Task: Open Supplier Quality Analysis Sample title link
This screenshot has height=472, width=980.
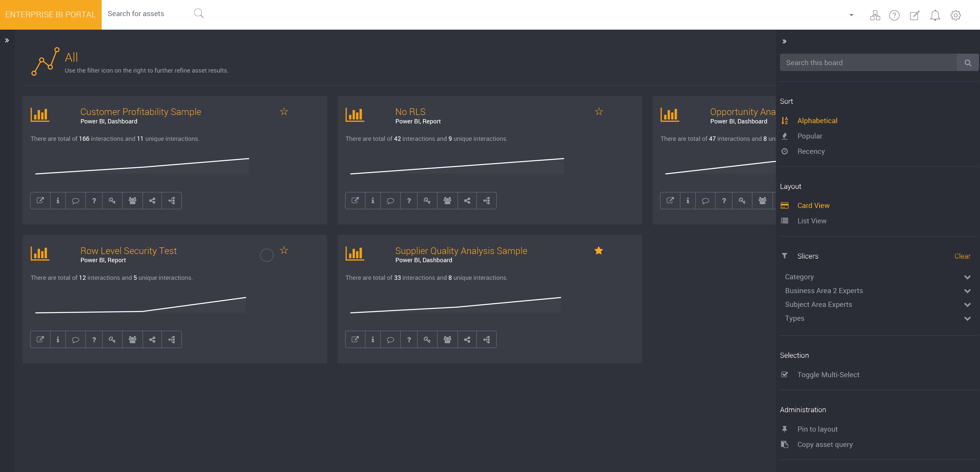Action: 461,251
